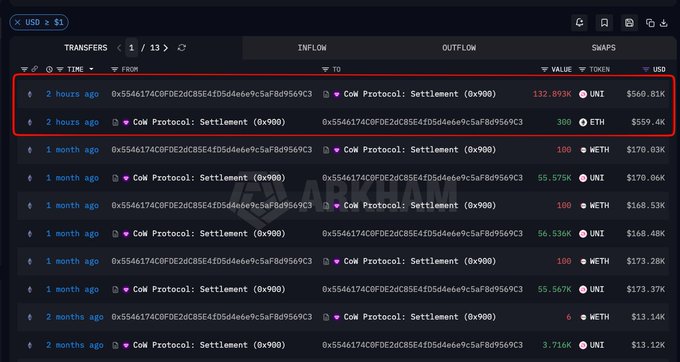680x362 pixels.
Task: Click the UNI token icon on $168.48K row
Action: (x=583, y=234)
